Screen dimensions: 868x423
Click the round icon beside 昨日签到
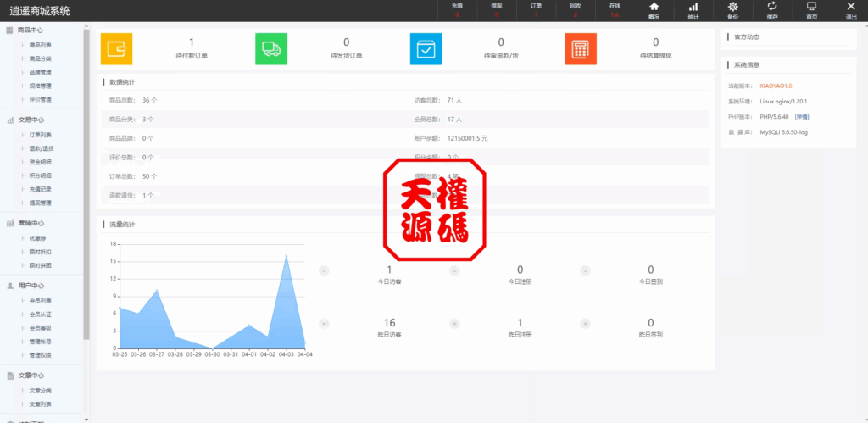pyautogui.click(x=585, y=324)
